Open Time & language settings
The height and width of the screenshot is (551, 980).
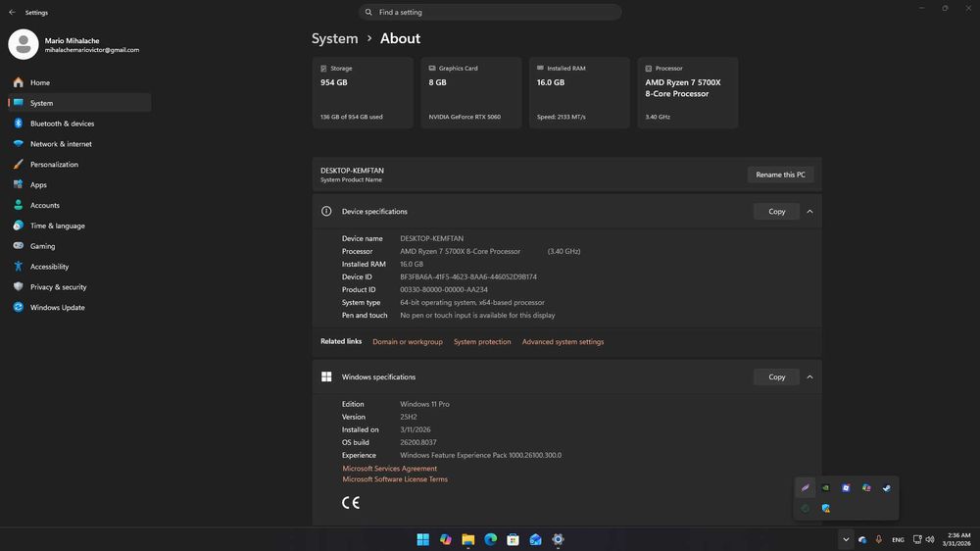coord(79,225)
